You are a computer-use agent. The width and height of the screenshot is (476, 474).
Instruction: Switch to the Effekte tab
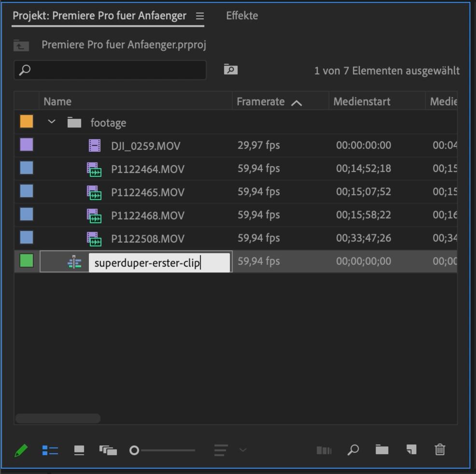[242, 16]
